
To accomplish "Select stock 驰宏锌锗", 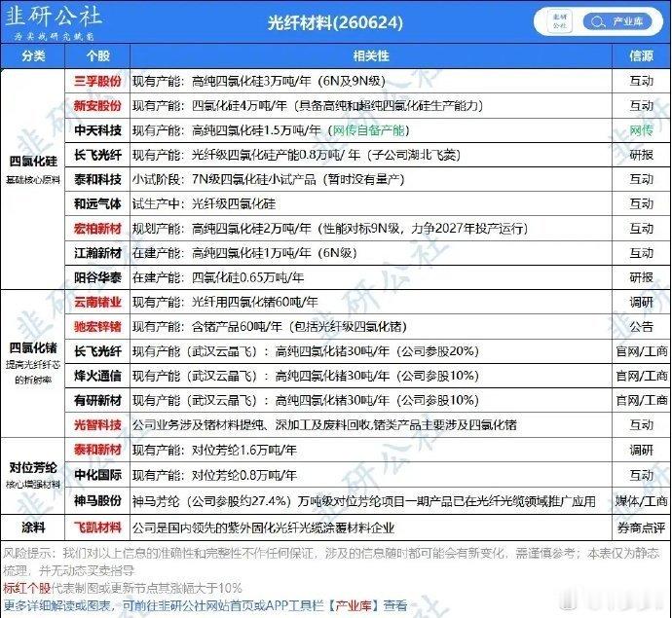I will [97, 327].
